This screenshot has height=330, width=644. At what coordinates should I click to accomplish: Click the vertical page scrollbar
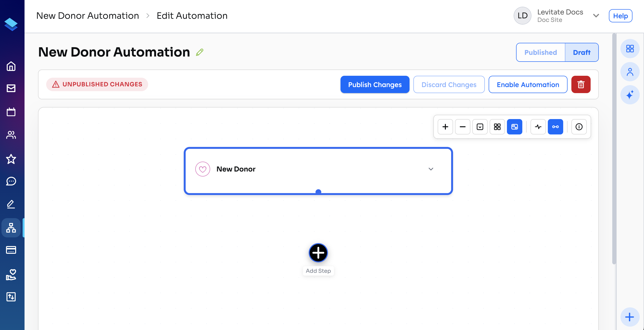coord(614,149)
